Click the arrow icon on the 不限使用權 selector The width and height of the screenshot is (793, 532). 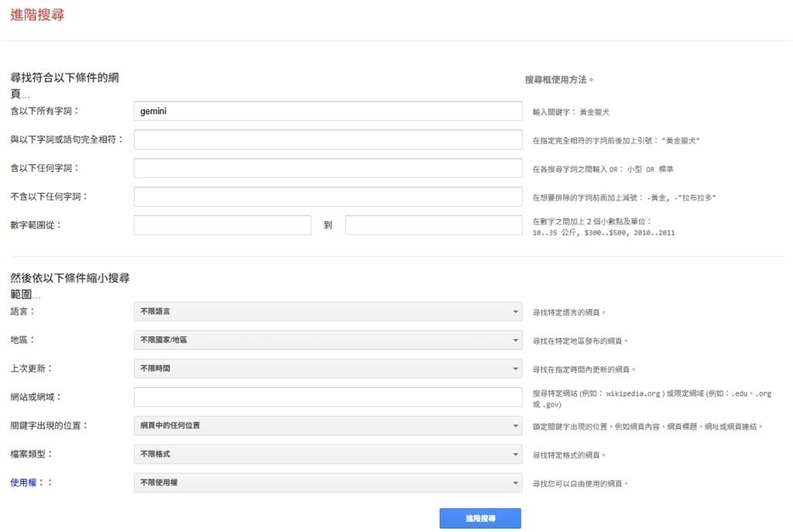click(513, 482)
